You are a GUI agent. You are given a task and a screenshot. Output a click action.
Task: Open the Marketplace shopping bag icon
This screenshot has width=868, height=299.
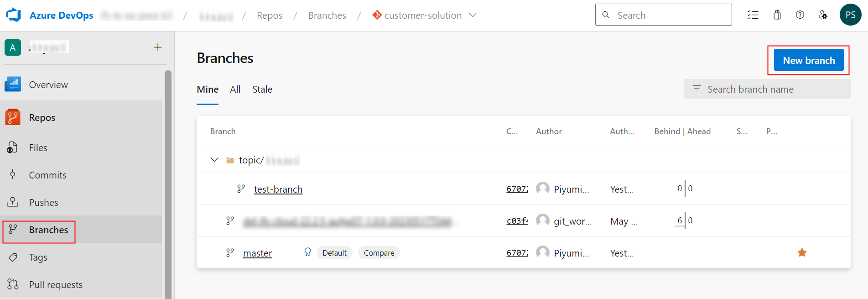pos(777,15)
